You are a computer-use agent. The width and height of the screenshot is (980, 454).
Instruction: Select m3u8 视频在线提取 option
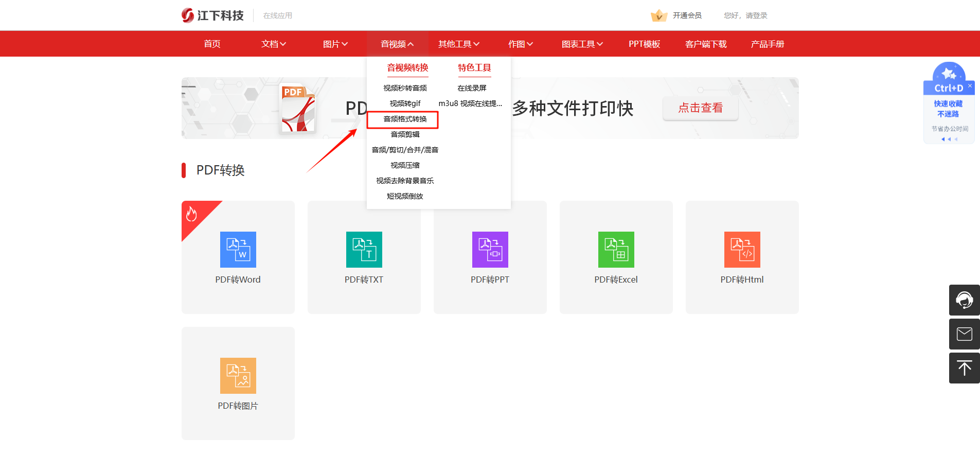point(470,103)
